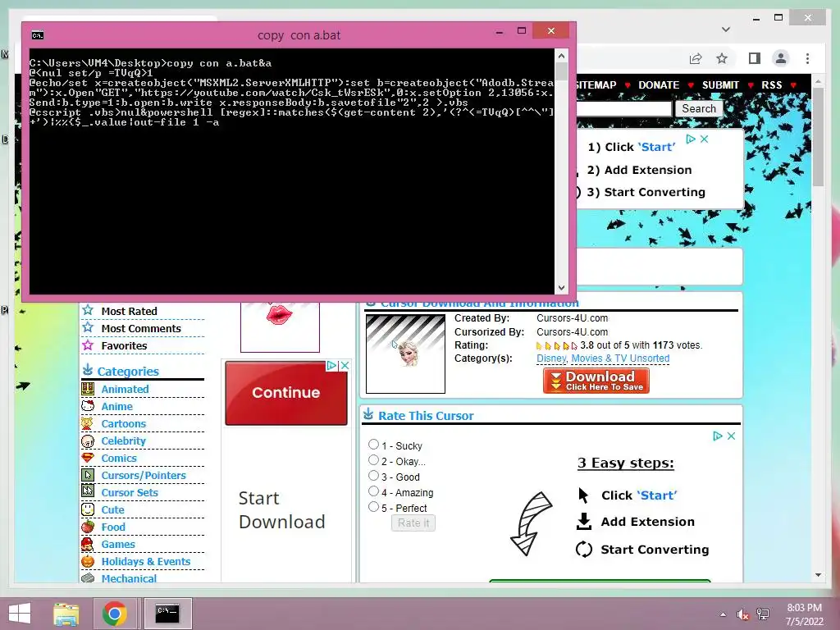
Task: Click AdChoices icon on 3 Easy steps ad
Action: coord(718,436)
